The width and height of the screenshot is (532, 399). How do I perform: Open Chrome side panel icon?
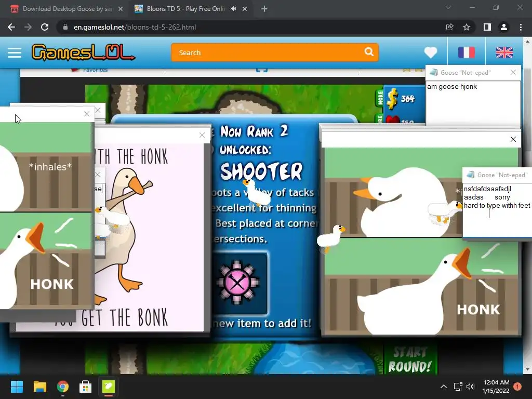[487, 27]
